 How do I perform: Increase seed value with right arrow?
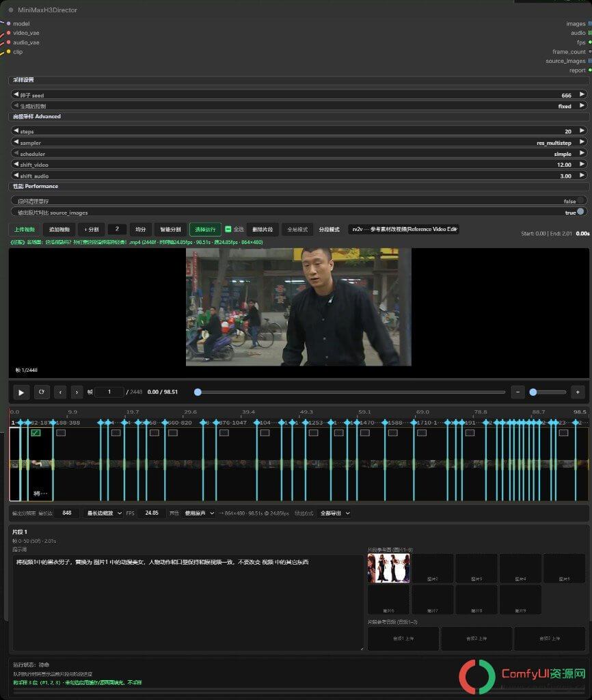pyautogui.click(x=582, y=94)
